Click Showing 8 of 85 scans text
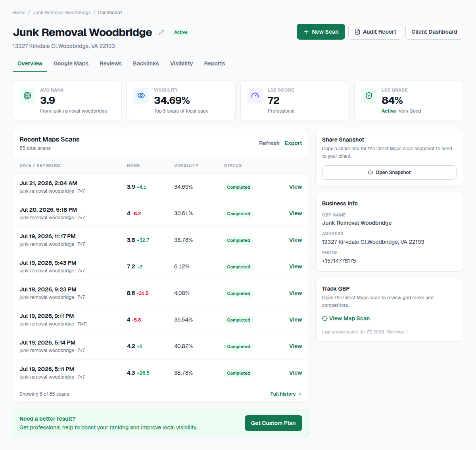 44,394
